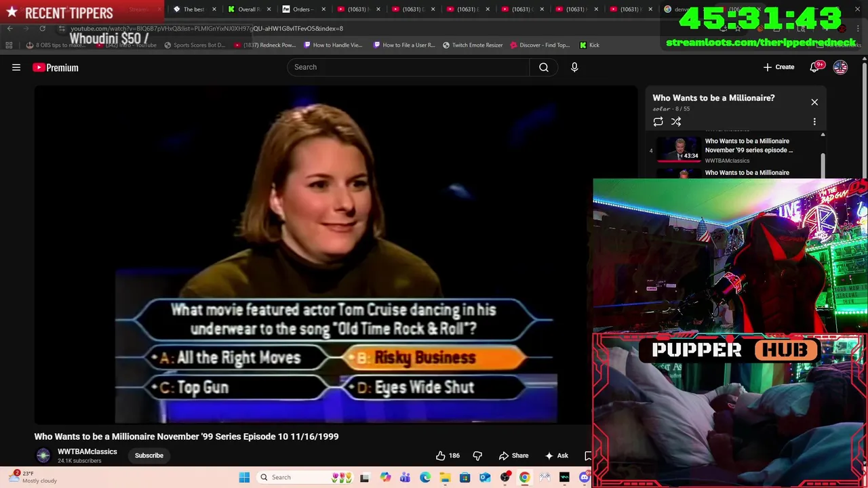Image resolution: width=868 pixels, height=488 pixels.
Task: Open File Explorer from taskbar
Action: pyautogui.click(x=445, y=477)
